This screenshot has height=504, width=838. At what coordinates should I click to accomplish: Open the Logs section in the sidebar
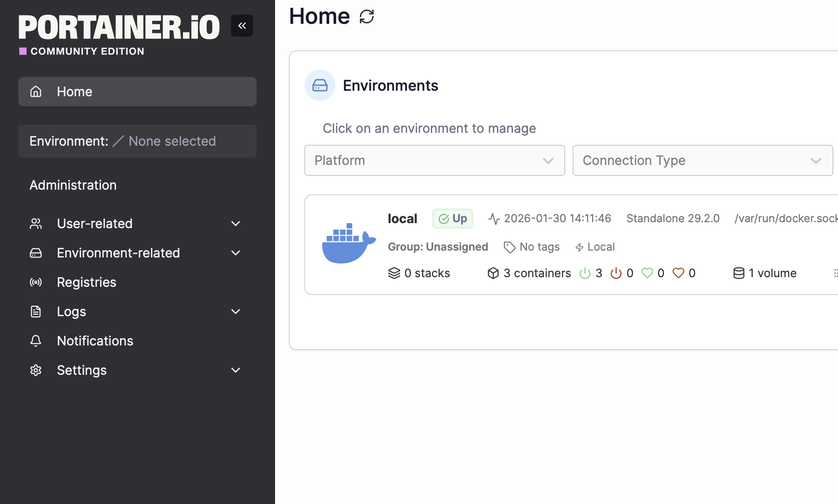pos(72,312)
